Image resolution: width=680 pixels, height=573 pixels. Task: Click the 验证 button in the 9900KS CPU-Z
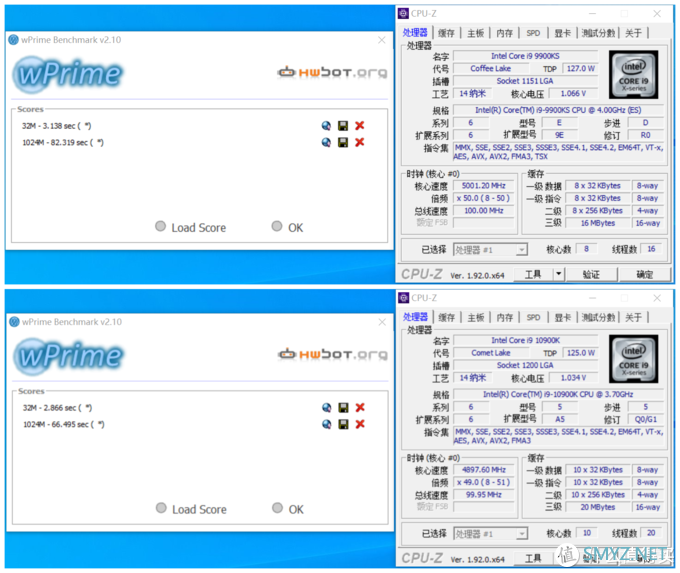[591, 274]
